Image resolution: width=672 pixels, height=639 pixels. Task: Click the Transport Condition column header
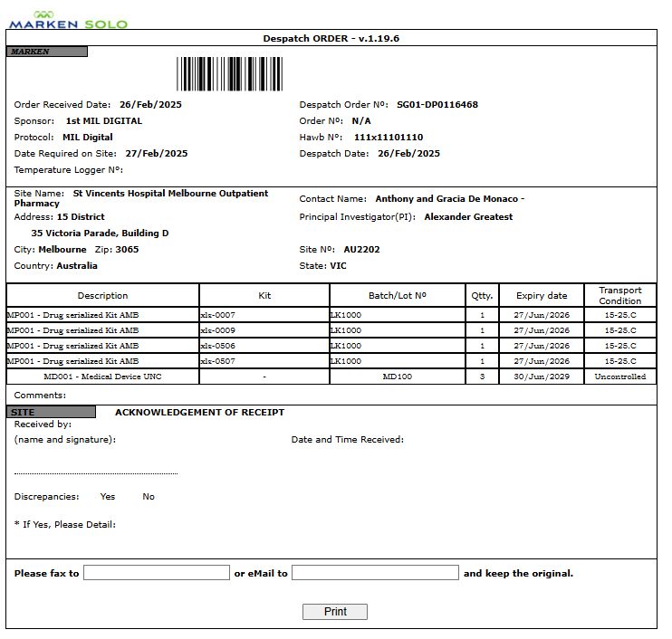(620, 296)
